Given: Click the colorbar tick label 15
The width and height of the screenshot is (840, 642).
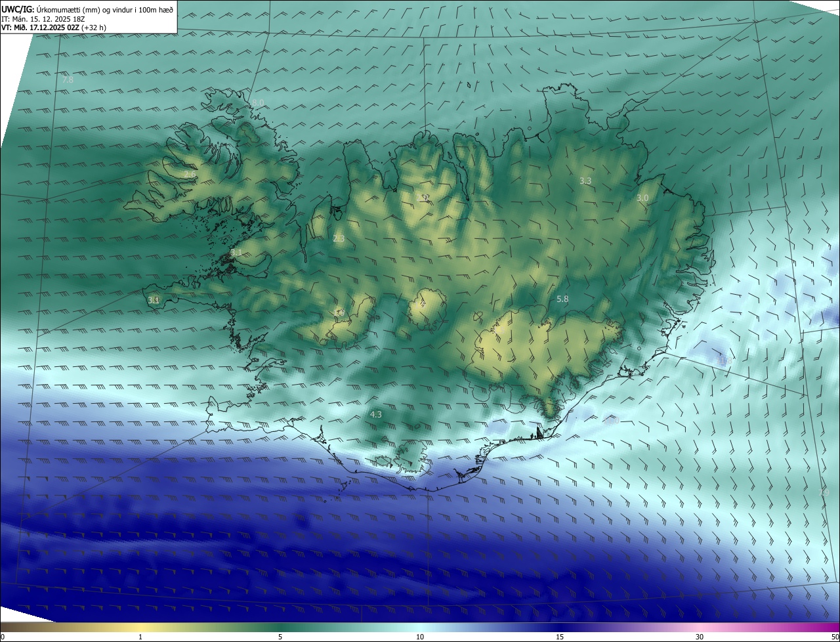Looking at the screenshot, I should point(560,637).
